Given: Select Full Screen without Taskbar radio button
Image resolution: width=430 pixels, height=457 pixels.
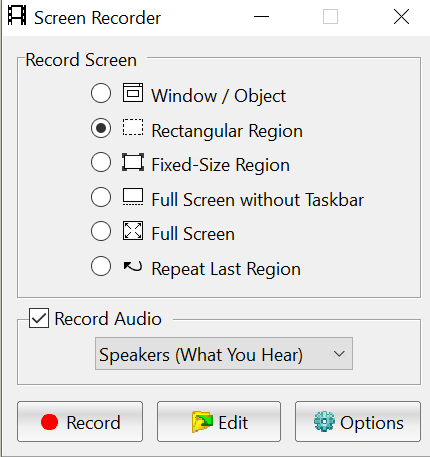Looking at the screenshot, I should click(101, 197).
